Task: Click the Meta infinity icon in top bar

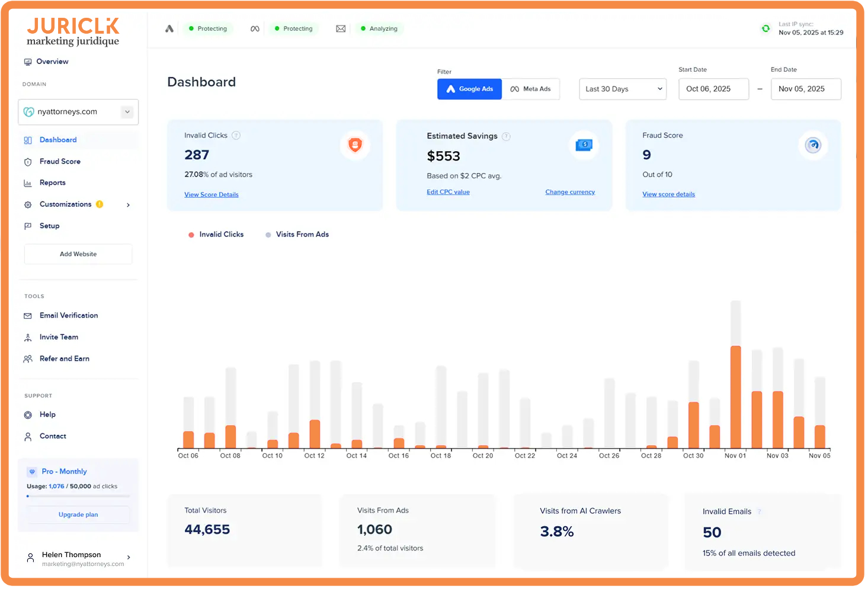Action: [255, 28]
